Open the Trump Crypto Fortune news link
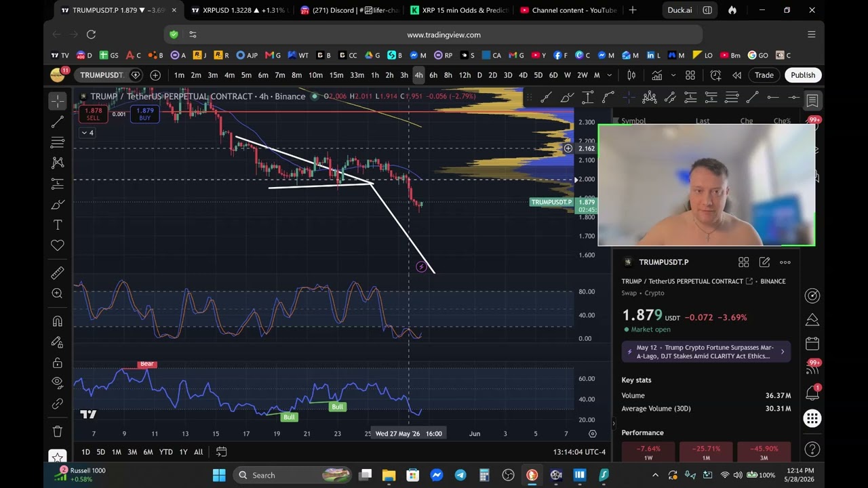Screen dimensions: 868x488 705,352
